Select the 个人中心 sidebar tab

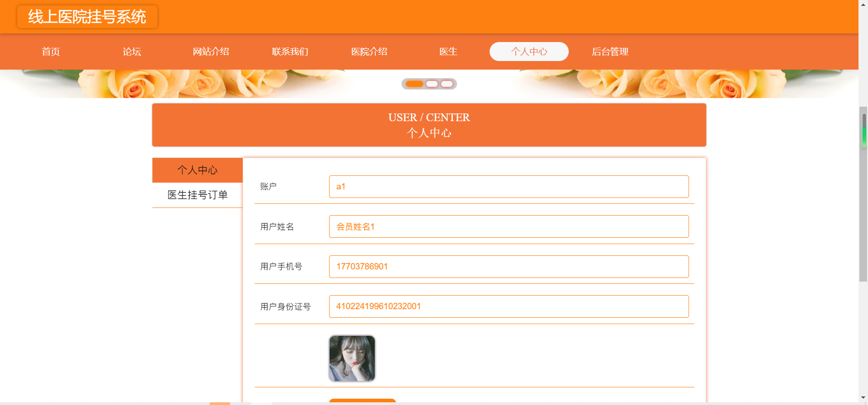coord(198,170)
